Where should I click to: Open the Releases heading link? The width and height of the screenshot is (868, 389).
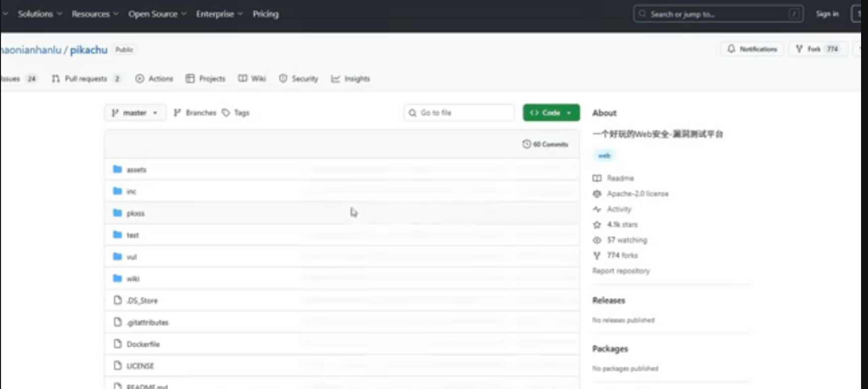click(608, 301)
